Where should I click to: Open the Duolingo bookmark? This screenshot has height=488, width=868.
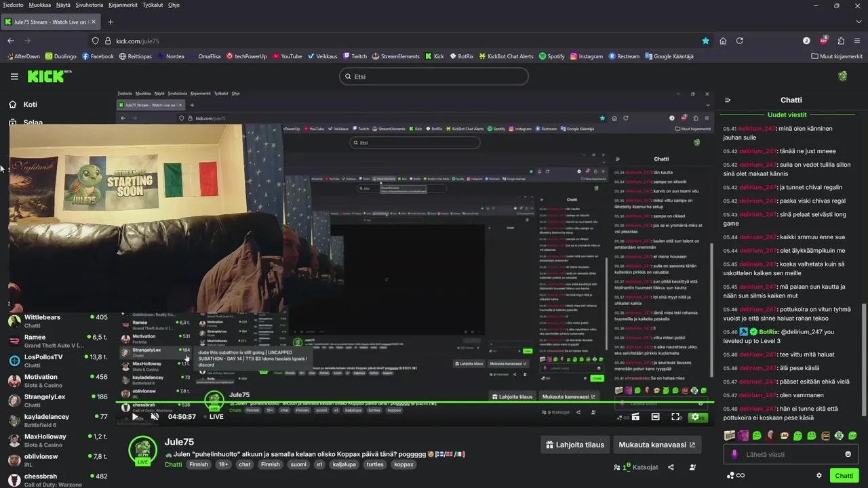point(60,56)
